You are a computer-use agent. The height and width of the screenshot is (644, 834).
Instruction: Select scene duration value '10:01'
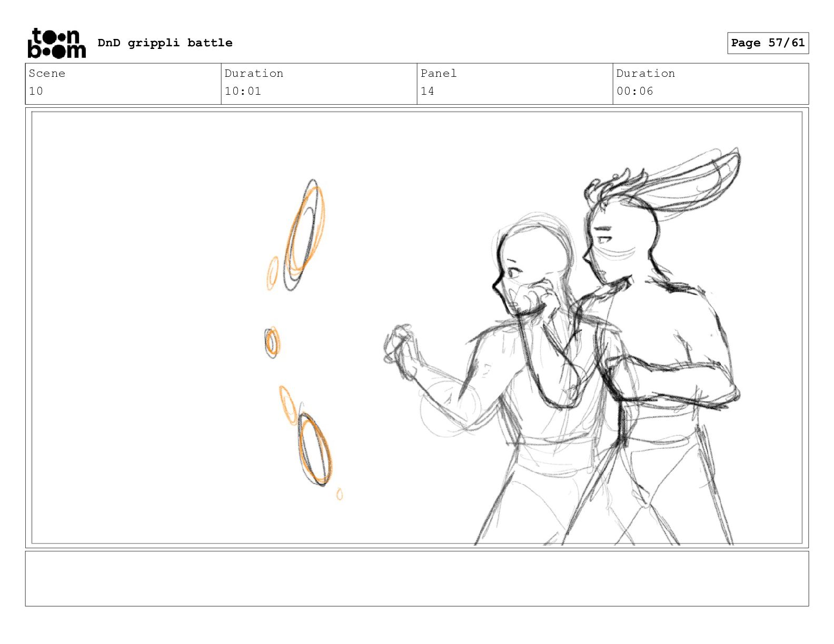pos(243,91)
